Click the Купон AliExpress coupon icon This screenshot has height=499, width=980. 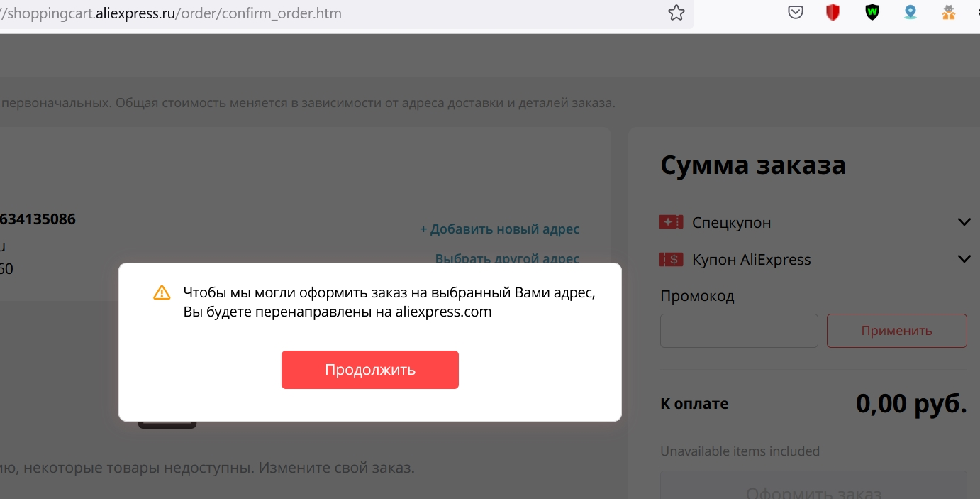(x=671, y=259)
